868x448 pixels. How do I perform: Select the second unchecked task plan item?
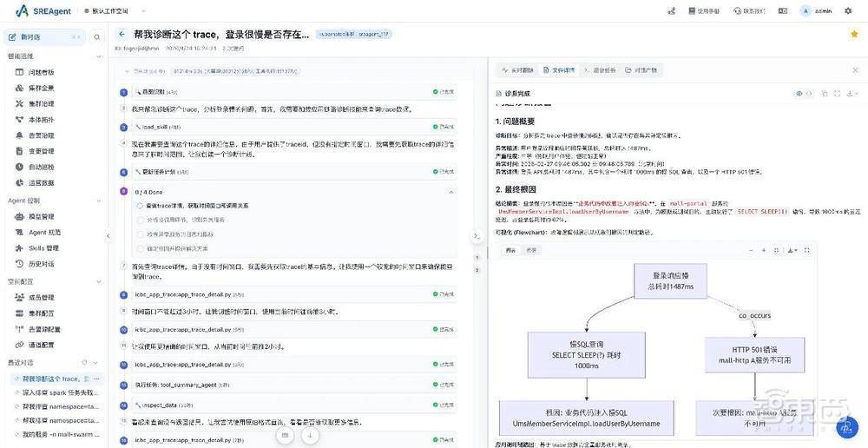click(x=140, y=220)
